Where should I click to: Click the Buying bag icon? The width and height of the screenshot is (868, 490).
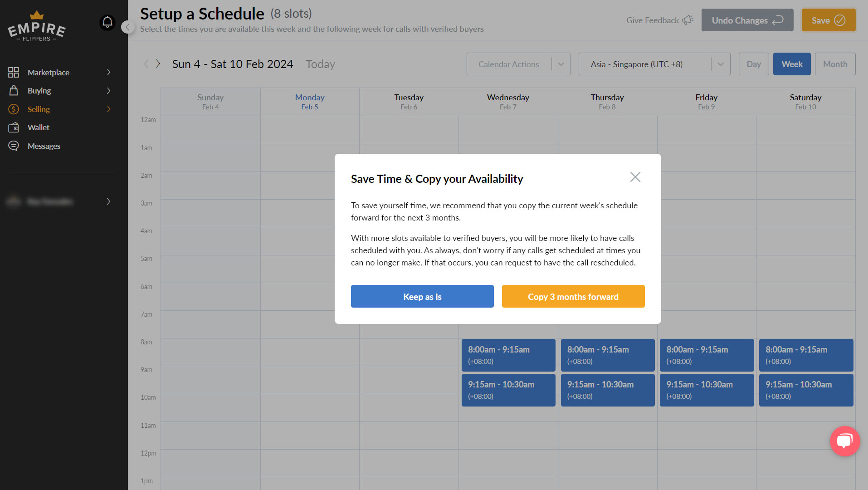pos(14,91)
